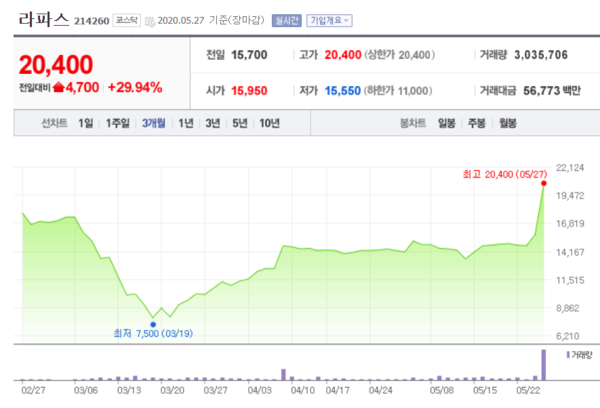Click the 상한가 20,400 text
Screen dimensions: 600x408
(x=399, y=55)
